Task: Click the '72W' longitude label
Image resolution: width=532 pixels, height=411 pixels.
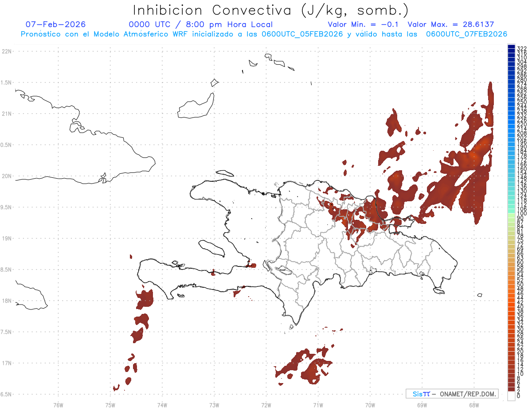Action: (x=266, y=404)
